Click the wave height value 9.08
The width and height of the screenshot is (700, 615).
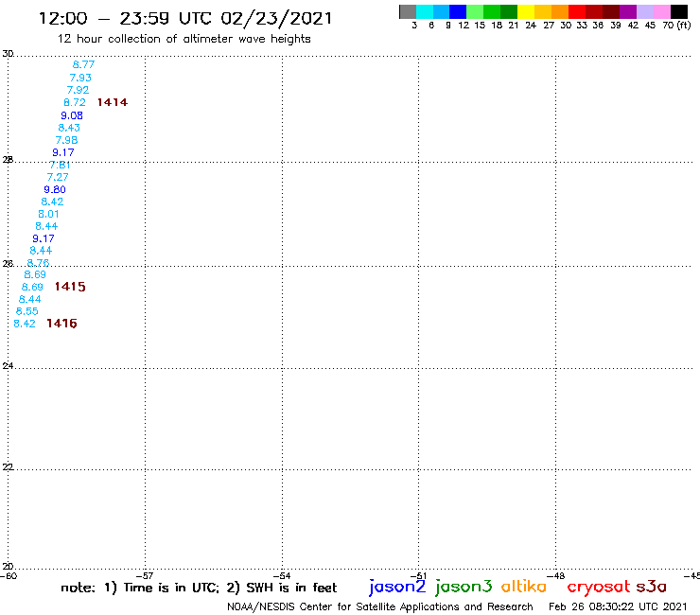[x=72, y=115]
